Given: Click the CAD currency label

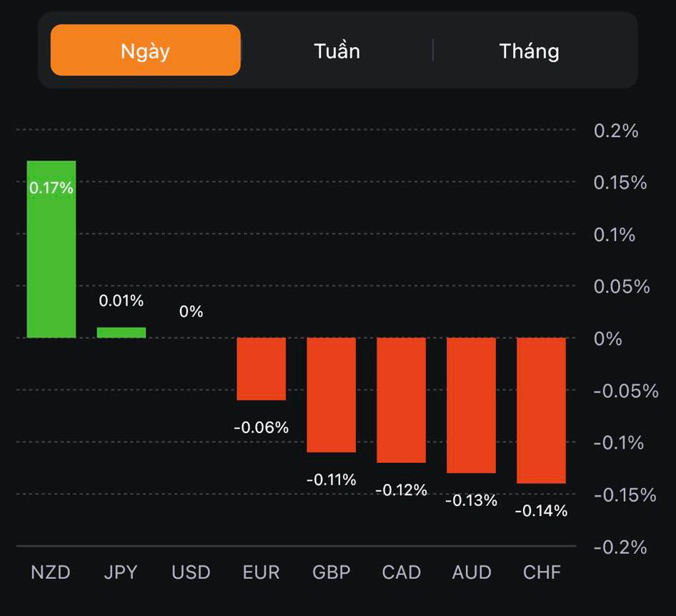Looking at the screenshot, I should coord(402,572).
